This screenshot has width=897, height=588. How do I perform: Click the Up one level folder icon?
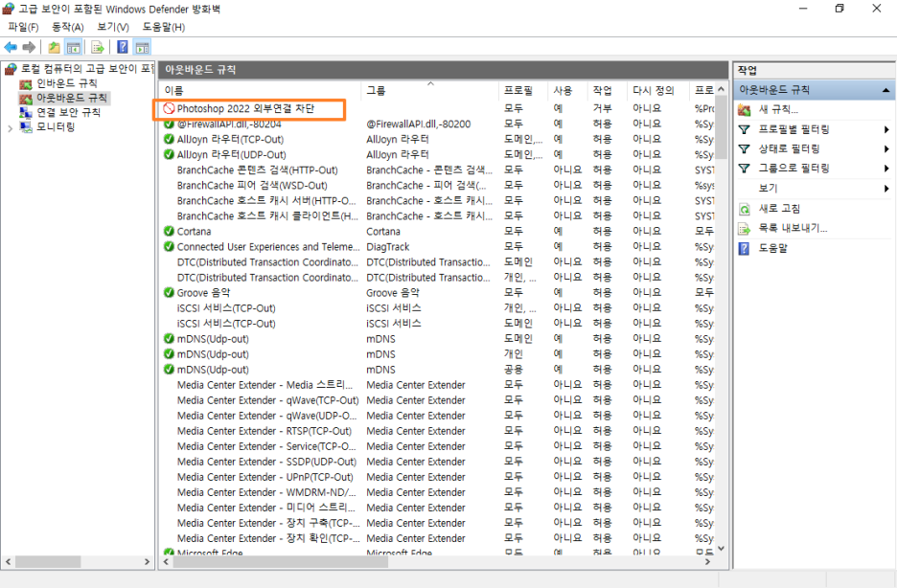[54, 48]
